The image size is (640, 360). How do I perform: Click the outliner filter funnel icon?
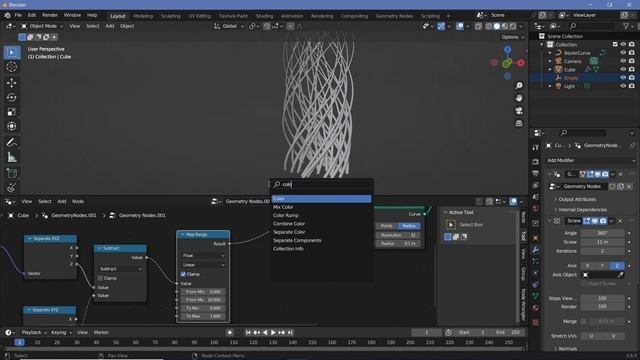point(626,26)
